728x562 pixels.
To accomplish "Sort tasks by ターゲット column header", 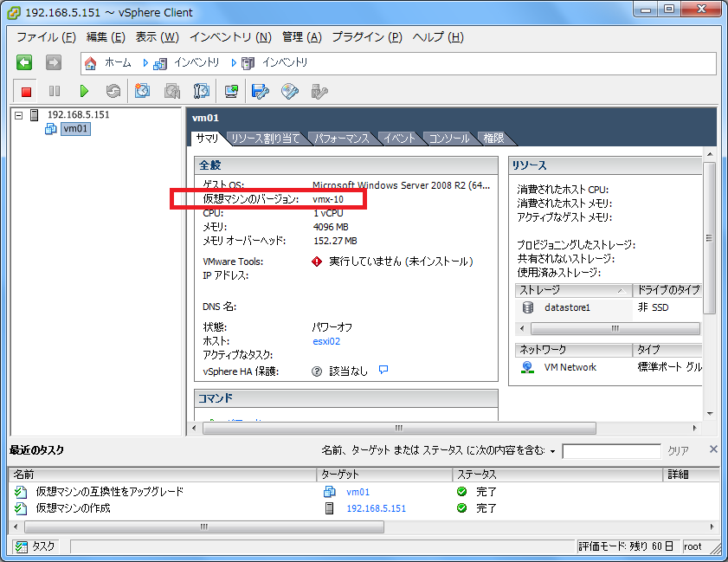I will 385,475.
